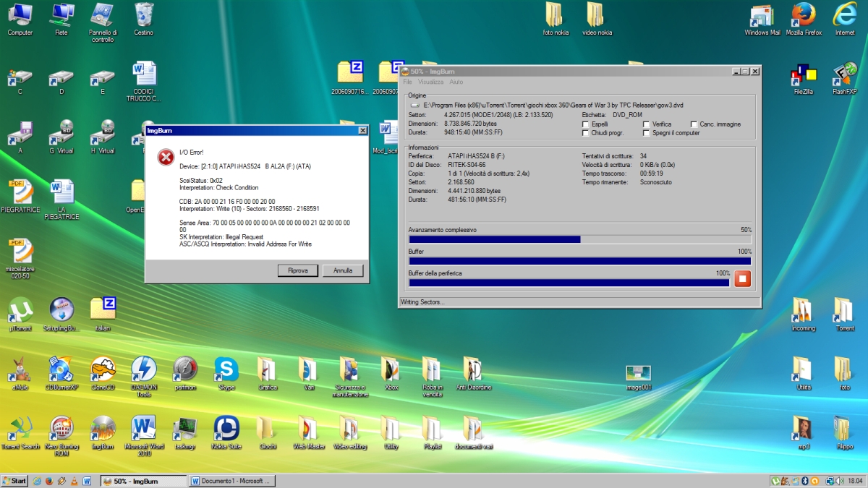Screen dimensions: 868x488
Task: Toggle the Canc. immagine checkbox
Action: [x=694, y=124]
